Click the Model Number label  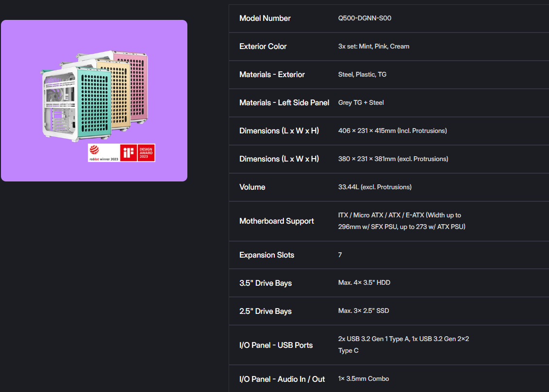(x=265, y=18)
